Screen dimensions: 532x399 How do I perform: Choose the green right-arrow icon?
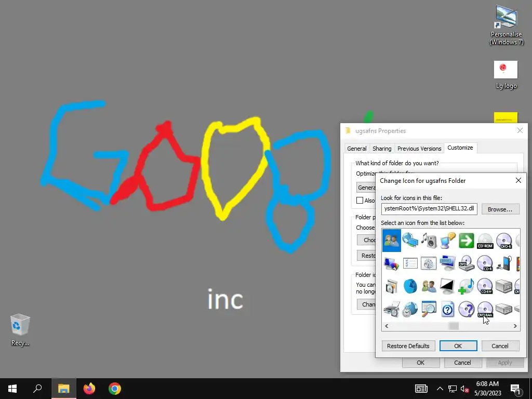466,240
